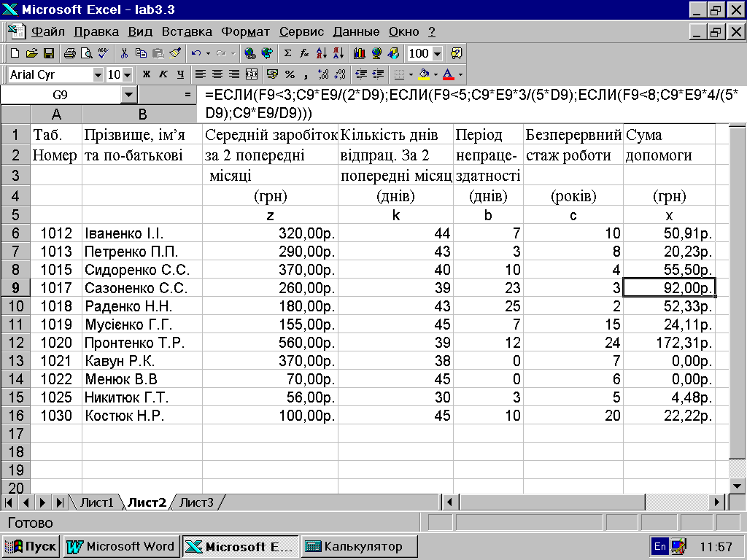747x560 pixels.
Task: Open the font size dropdown
Action: pyautogui.click(x=127, y=75)
